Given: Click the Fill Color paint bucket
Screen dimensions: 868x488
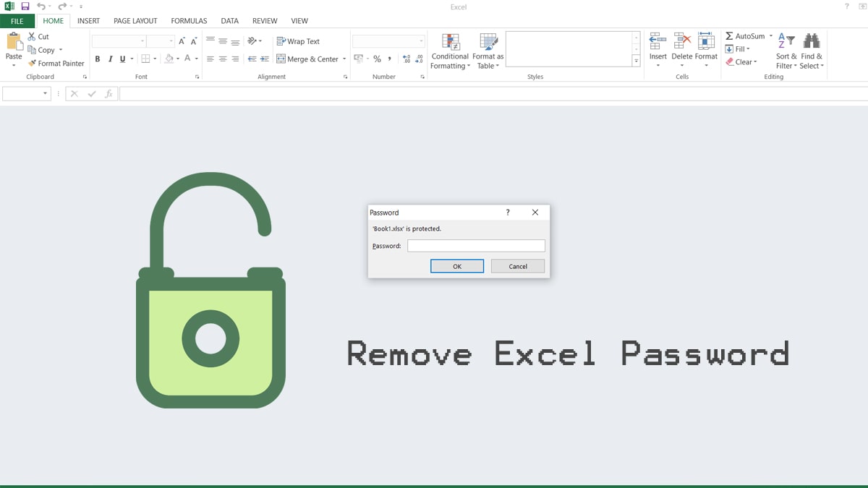Looking at the screenshot, I should pyautogui.click(x=169, y=59).
